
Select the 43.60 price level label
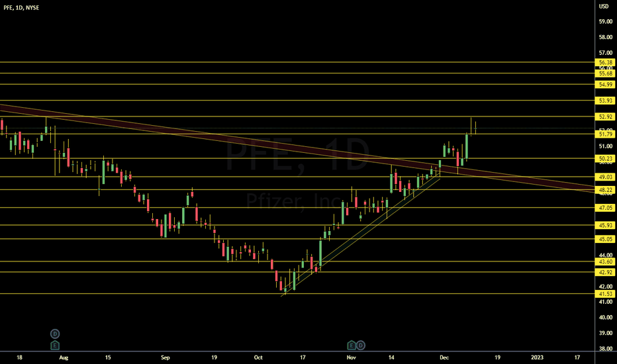(605, 261)
